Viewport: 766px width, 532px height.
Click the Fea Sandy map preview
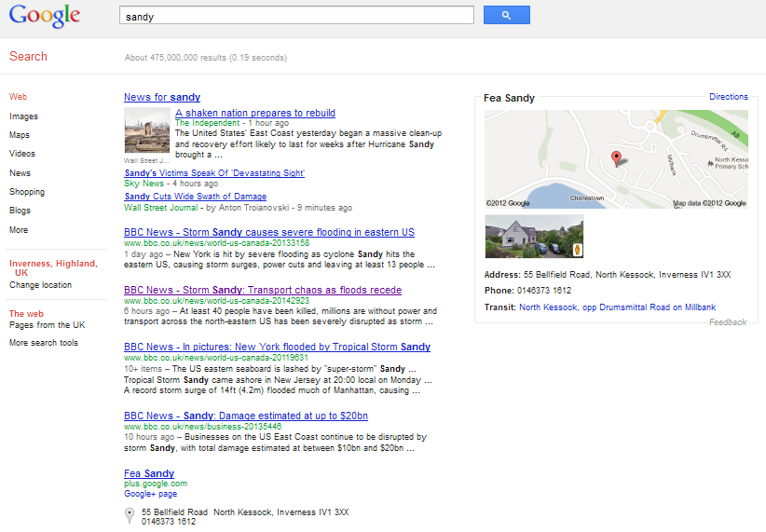click(x=616, y=159)
